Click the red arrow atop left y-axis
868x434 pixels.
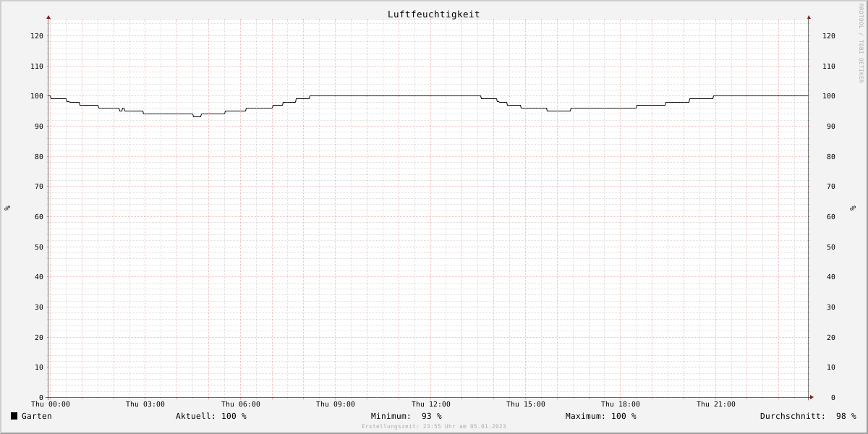coord(48,17)
